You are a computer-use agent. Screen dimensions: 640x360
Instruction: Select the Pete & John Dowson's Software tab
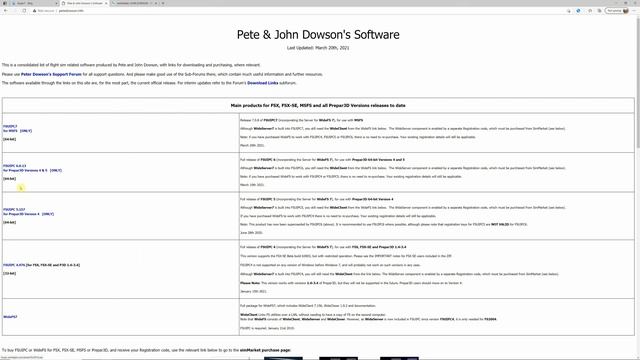pos(84,3)
